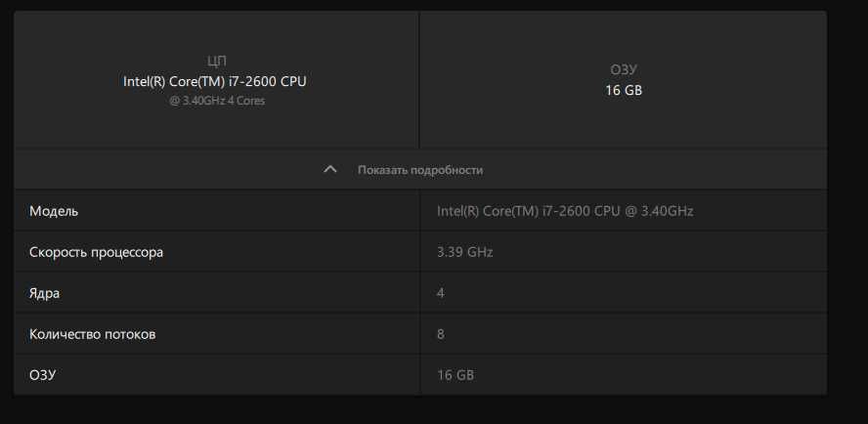Click the 3.39 GHz speed value
868x424 pixels.
pyautogui.click(x=465, y=252)
